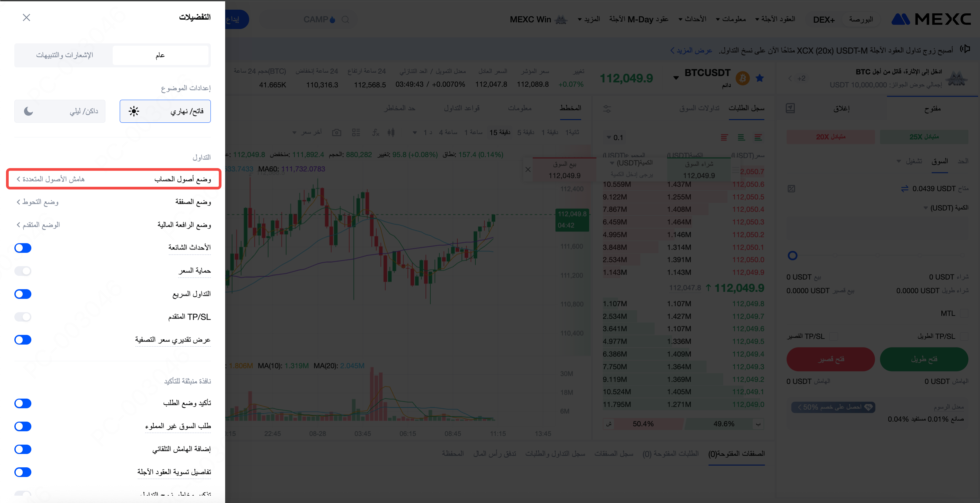Screen dimensions: 980x503
Task: Click the search magnifier icon in header
Action: 345,19
